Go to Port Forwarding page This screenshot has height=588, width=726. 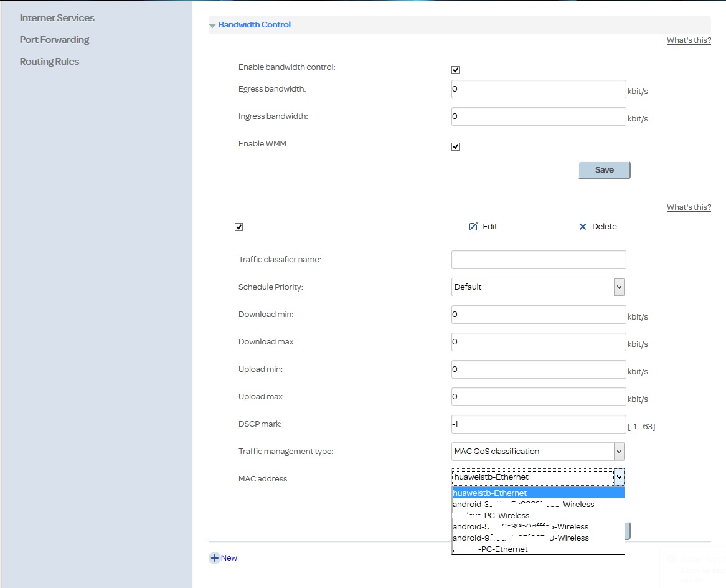click(55, 40)
